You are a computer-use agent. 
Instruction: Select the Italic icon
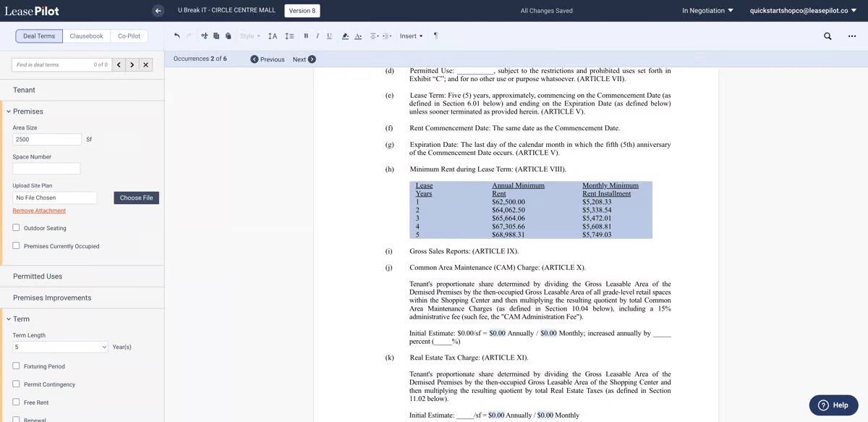[316, 35]
